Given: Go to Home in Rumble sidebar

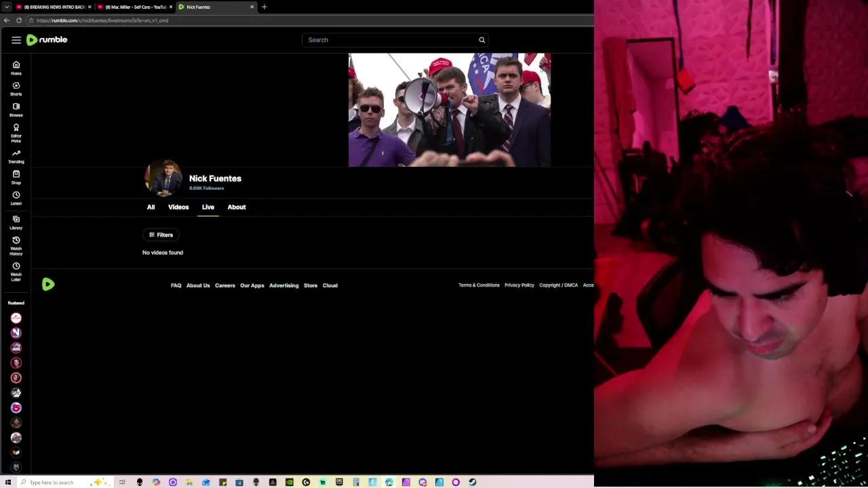Looking at the screenshot, I should [x=16, y=68].
